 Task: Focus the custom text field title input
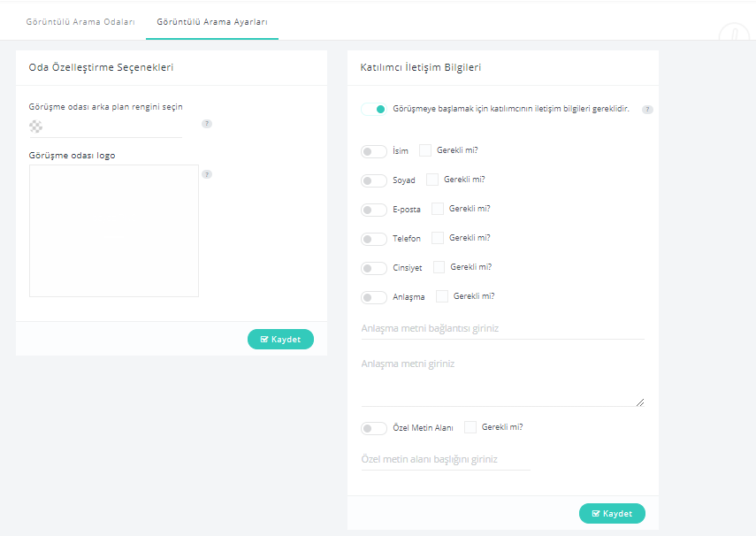pos(446,459)
